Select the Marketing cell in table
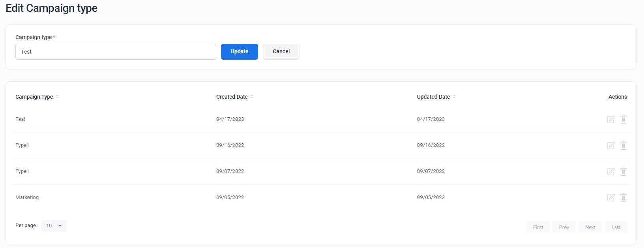 (x=27, y=197)
